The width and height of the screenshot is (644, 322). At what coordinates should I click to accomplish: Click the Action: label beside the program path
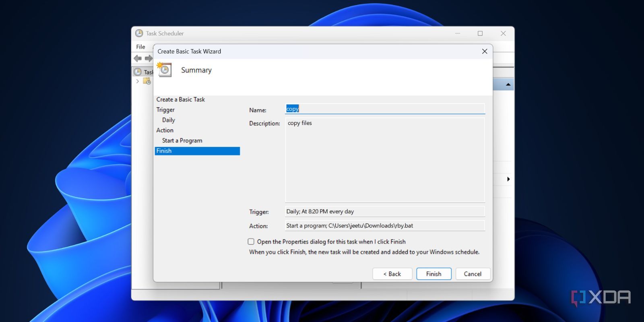tap(258, 226)
